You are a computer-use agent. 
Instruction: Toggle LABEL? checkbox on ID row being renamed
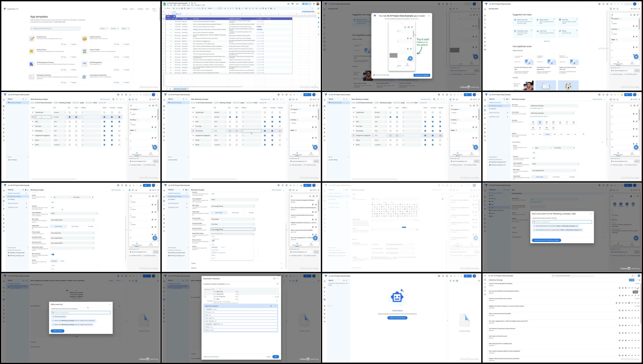click(76, 117)
